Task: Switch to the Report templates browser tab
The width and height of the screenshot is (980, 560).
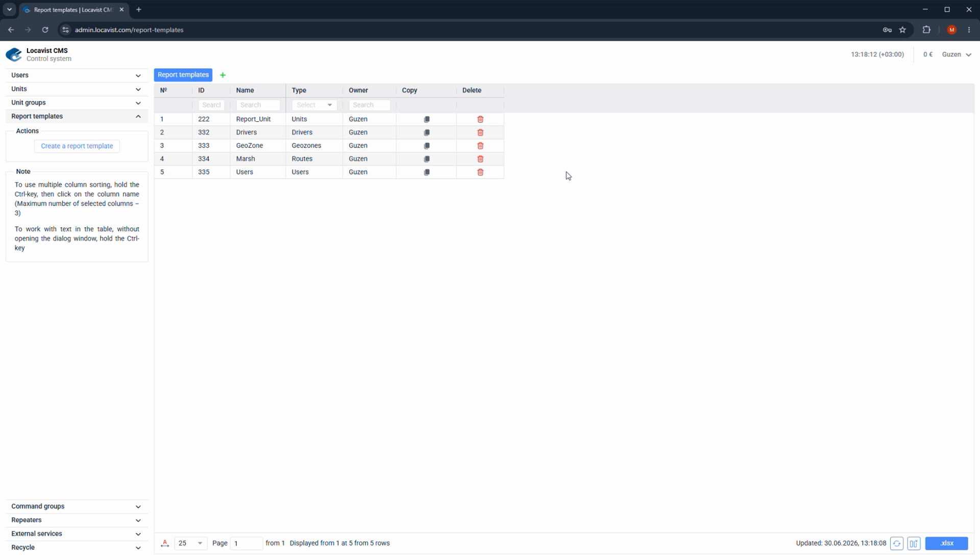Action: (74, 10)
